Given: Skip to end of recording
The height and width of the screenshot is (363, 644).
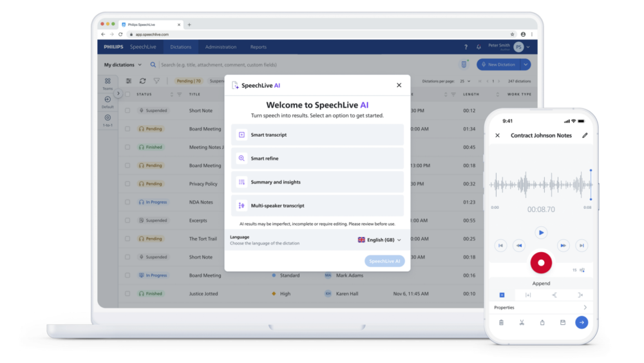Looking at the screenshot, I should click(x=582, y=246).
